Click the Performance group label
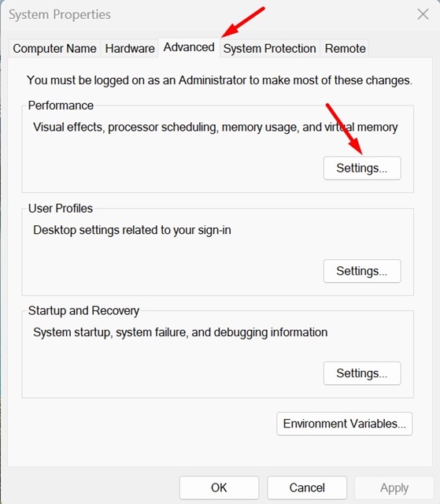440x504 pixels. pyautogui.click(x=61, y=106)
